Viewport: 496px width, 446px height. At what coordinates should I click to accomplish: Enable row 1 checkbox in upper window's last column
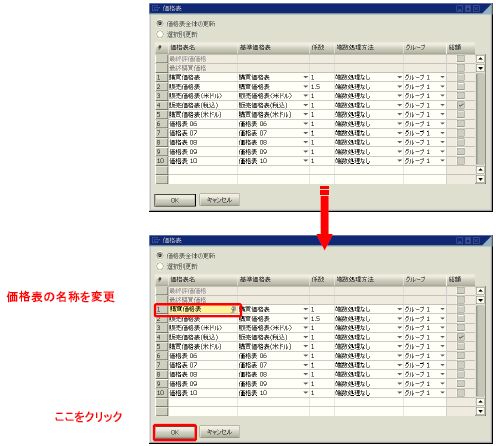point(461,77)
